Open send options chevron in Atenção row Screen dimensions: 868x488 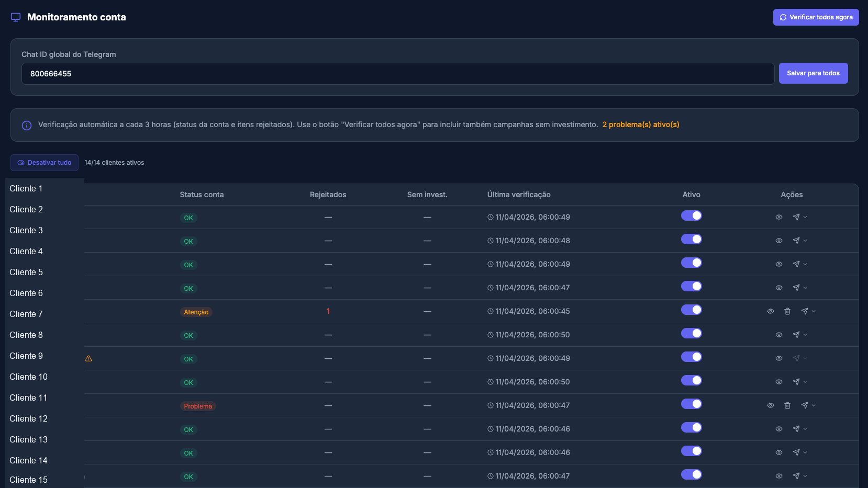814,311
